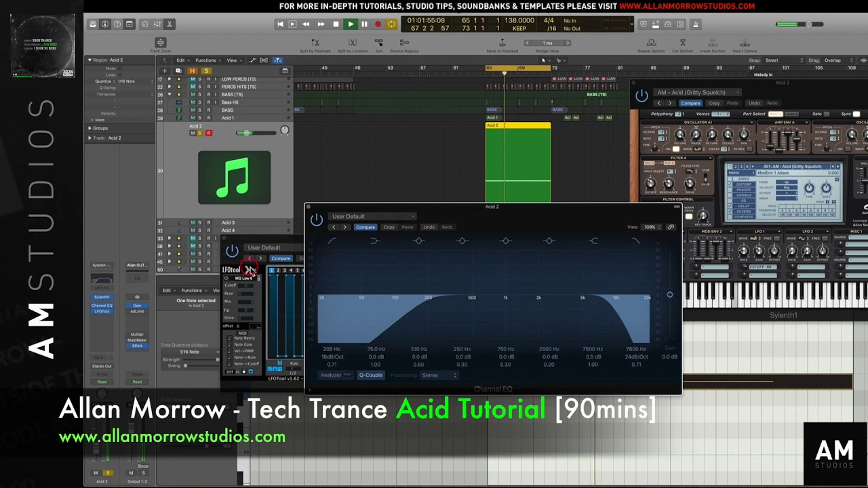Open the Channel EQ View size dropdown
This screenshot has width=868, height=488.
[x=652, y=227]
